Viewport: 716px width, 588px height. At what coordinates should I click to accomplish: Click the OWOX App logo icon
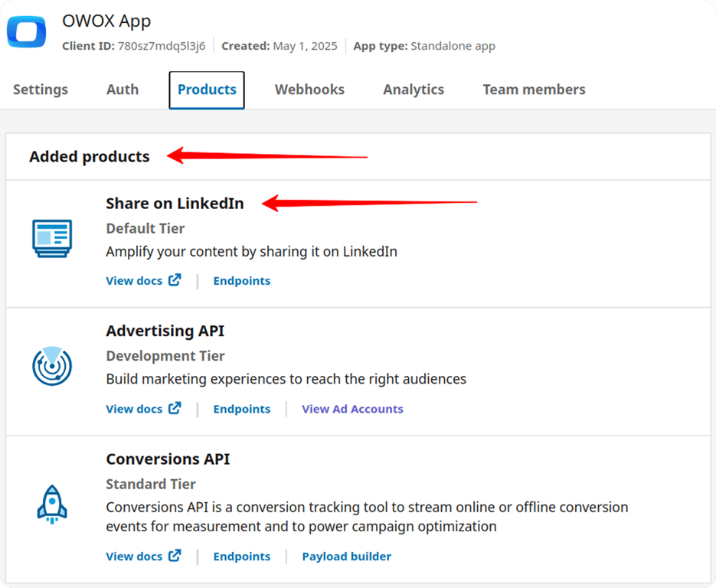point(27,31)
